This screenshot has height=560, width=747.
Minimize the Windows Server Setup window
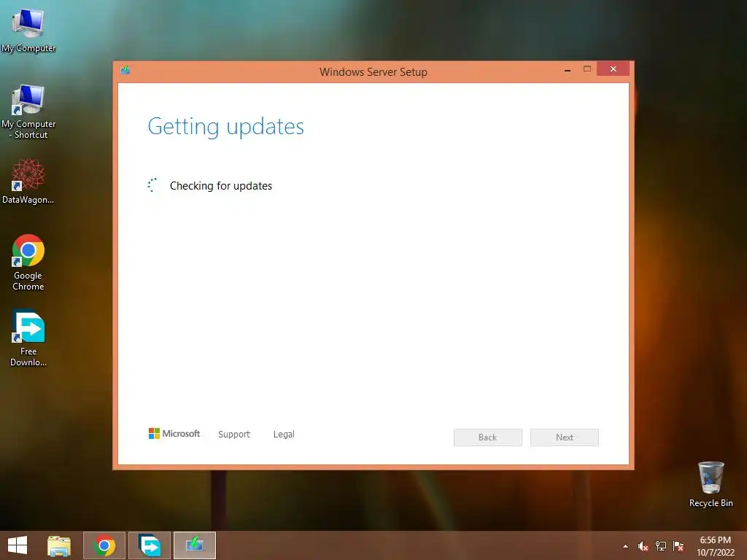(x=568, y=70)
